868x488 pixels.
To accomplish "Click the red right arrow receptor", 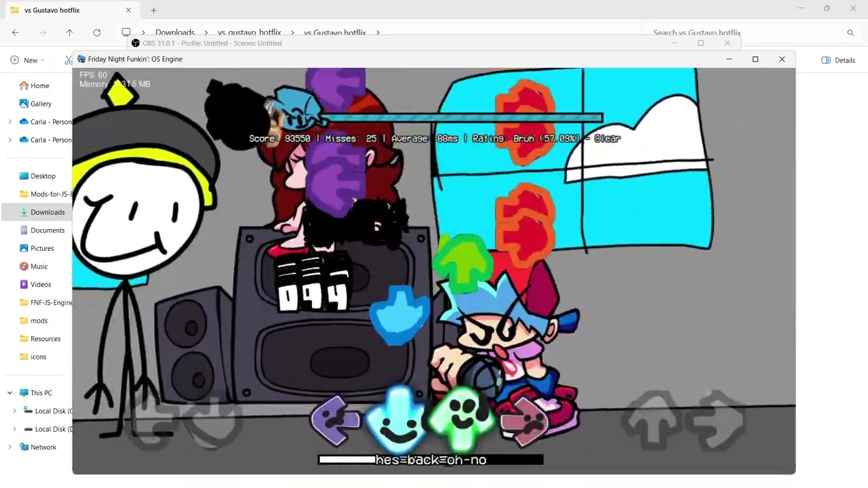I will (x=524, y=422).
